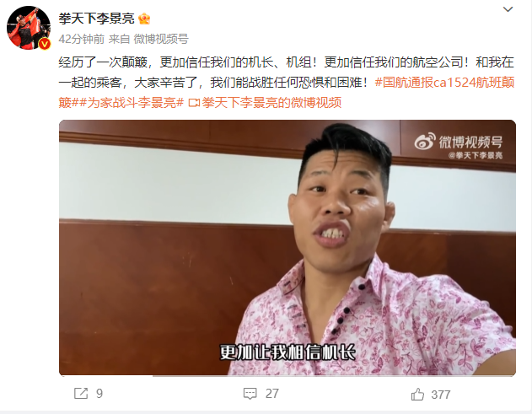This screenshot has height=414, width=532.
Task: Open the post options chevron menu
Action: pos(508,9)
